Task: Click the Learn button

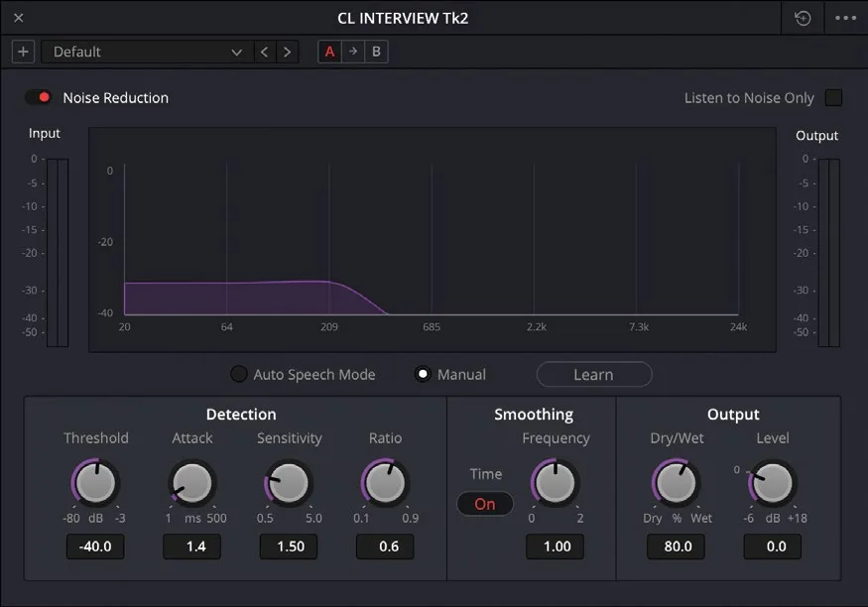Action: [594, 375]
